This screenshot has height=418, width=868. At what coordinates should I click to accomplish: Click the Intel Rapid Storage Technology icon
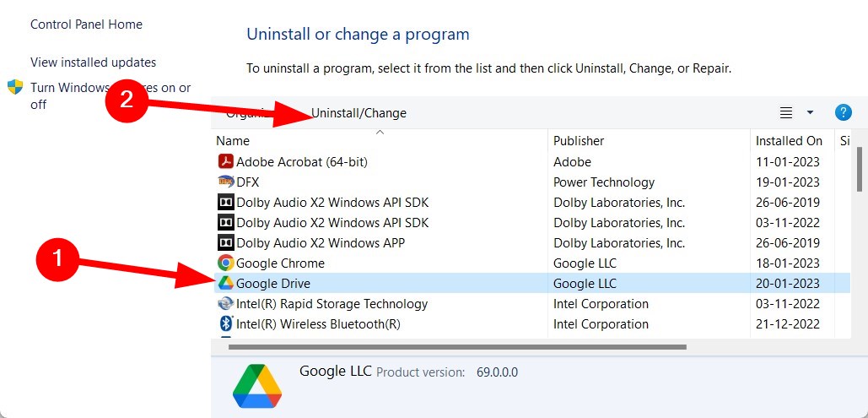tap(225, 304)
